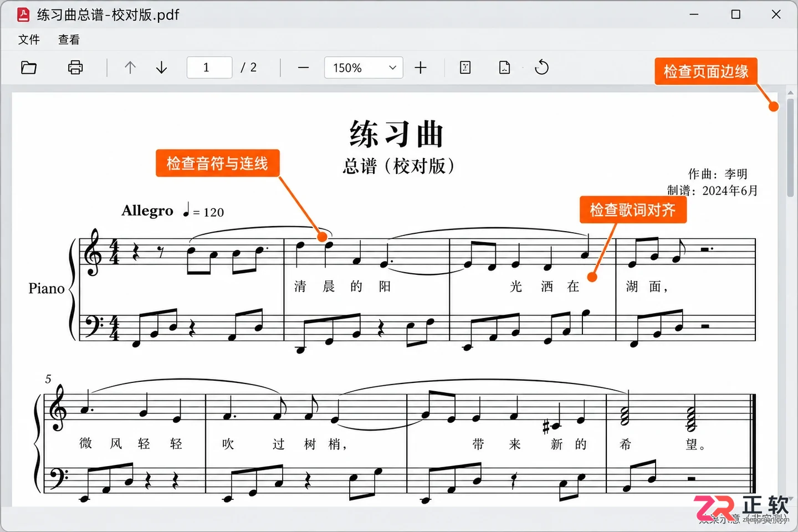
Task: Click the composer text 作曲：李明
Action: click(718, 174)
